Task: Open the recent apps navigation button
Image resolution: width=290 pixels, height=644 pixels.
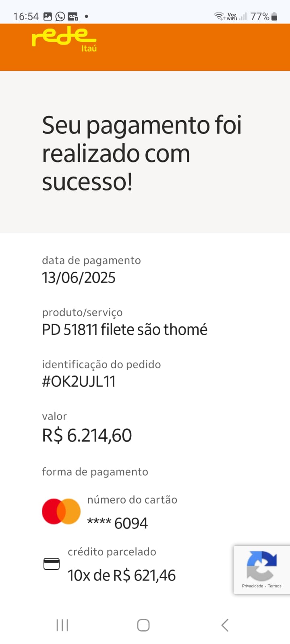Action: tap(62, 625)
